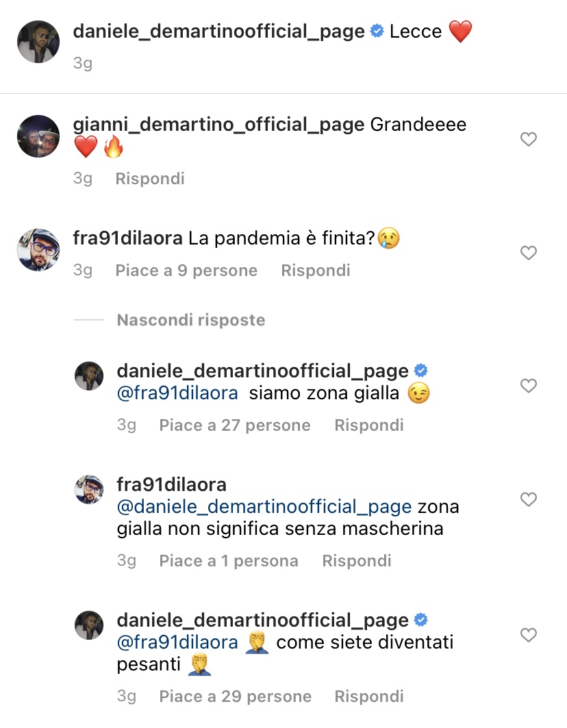The image size is (567, 728).
Task: Tap daniele's avatar on "siamo zona gialla" reply
Action: pos(89,376)
